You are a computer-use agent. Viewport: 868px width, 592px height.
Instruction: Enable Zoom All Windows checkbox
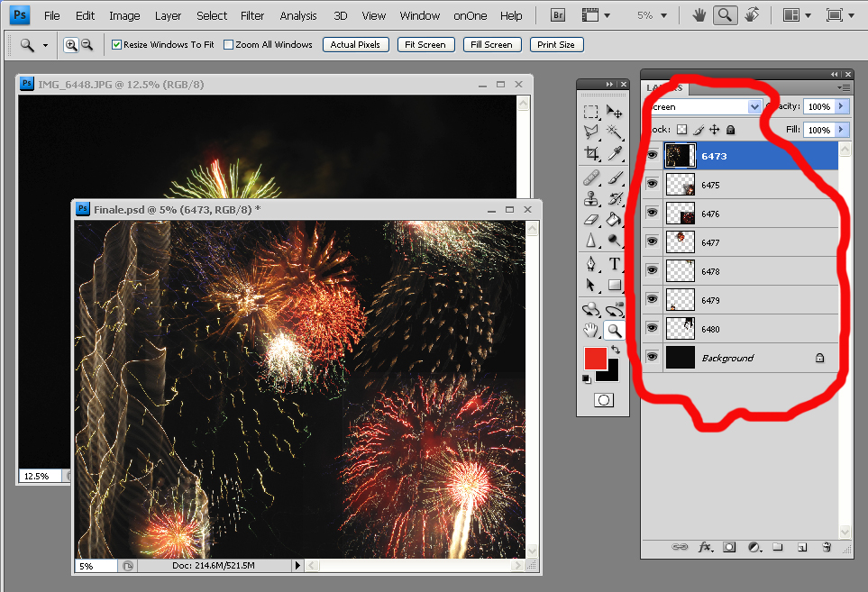228,45
